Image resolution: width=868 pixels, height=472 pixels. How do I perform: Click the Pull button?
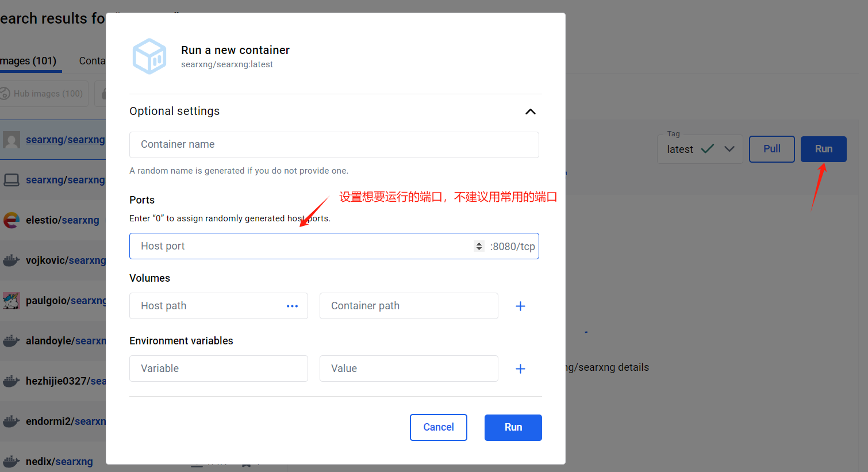pyautogui.click(x=771, y=149)
